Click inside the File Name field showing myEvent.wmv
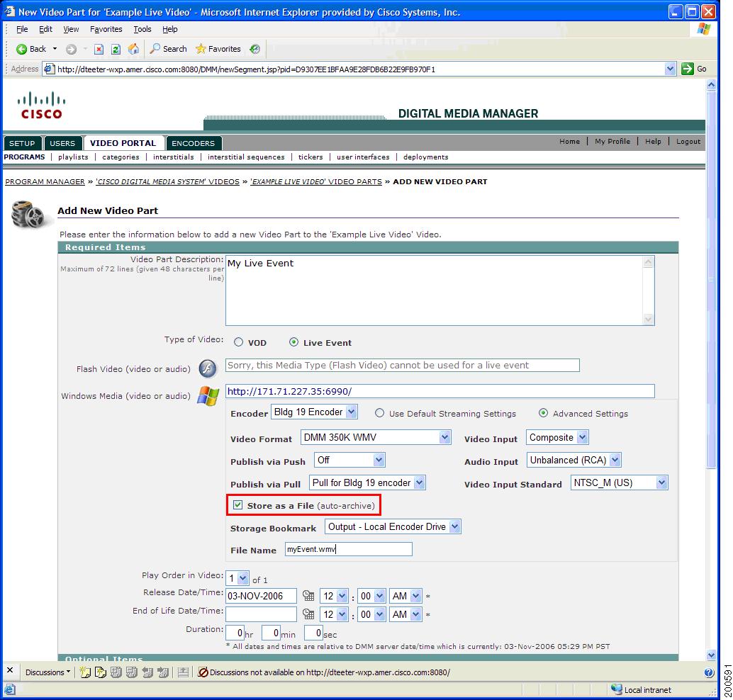 347,548
